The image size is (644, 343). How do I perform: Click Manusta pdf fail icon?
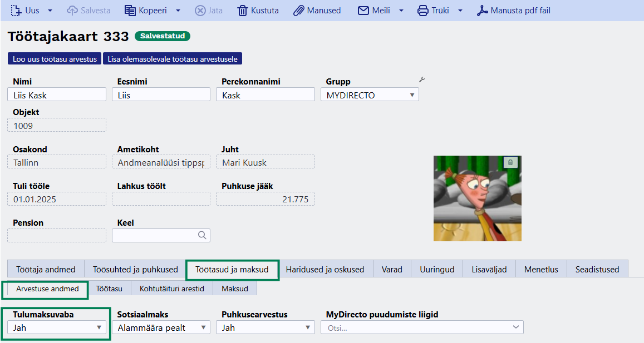tap(482, 11)
